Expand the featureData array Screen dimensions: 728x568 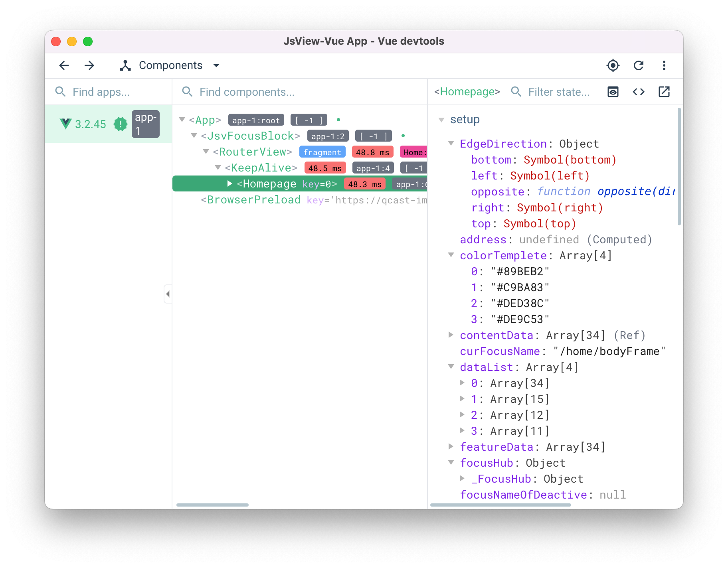pyautogui.click(x=451, y=447)
